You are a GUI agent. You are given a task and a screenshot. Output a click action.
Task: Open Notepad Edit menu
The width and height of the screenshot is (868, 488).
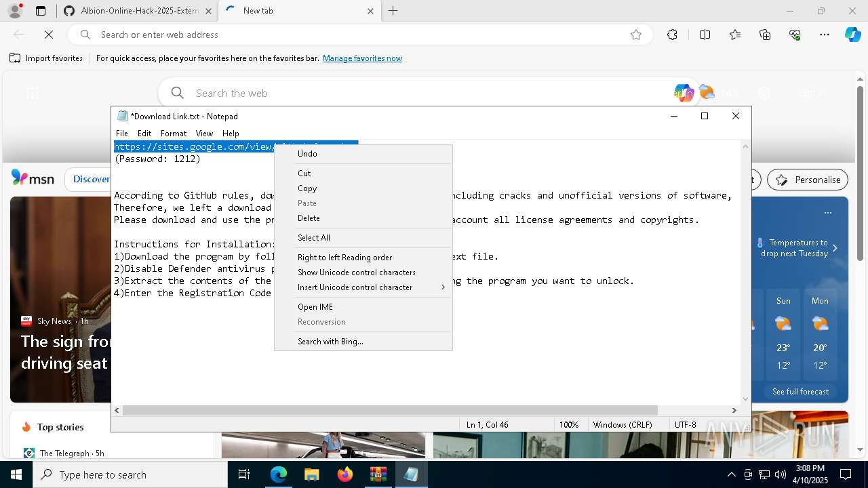coord(144,134)
